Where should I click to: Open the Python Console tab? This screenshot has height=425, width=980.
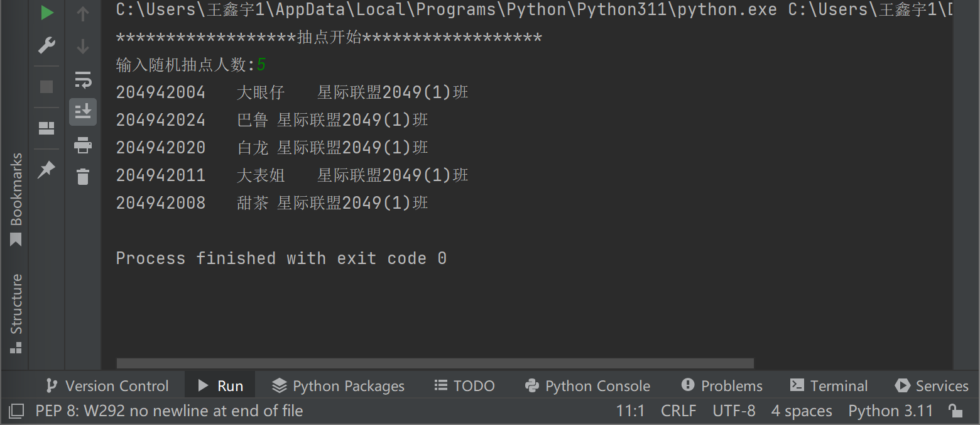[587, 385]
